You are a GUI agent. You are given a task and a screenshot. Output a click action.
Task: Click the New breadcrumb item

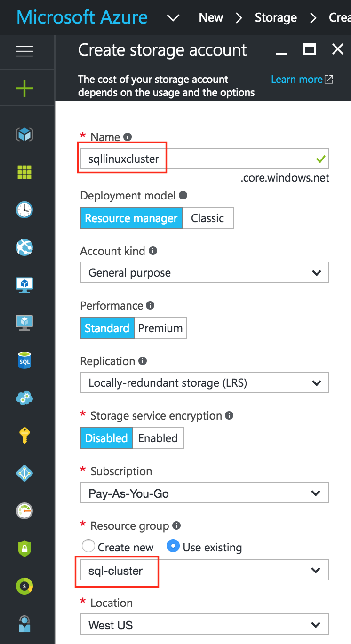(x=211, y=17)
